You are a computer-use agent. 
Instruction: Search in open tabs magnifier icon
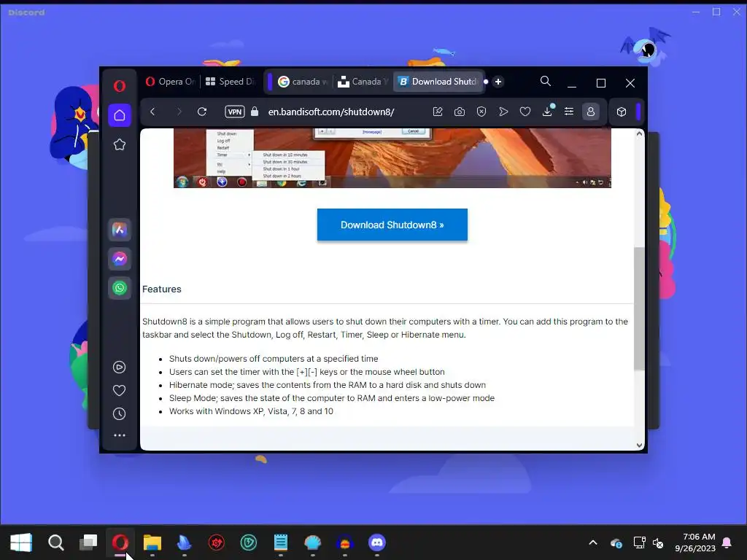pos(546,82)
